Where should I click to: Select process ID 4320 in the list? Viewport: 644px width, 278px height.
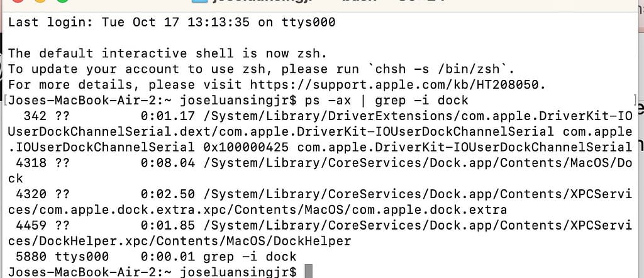coord(30,194)
